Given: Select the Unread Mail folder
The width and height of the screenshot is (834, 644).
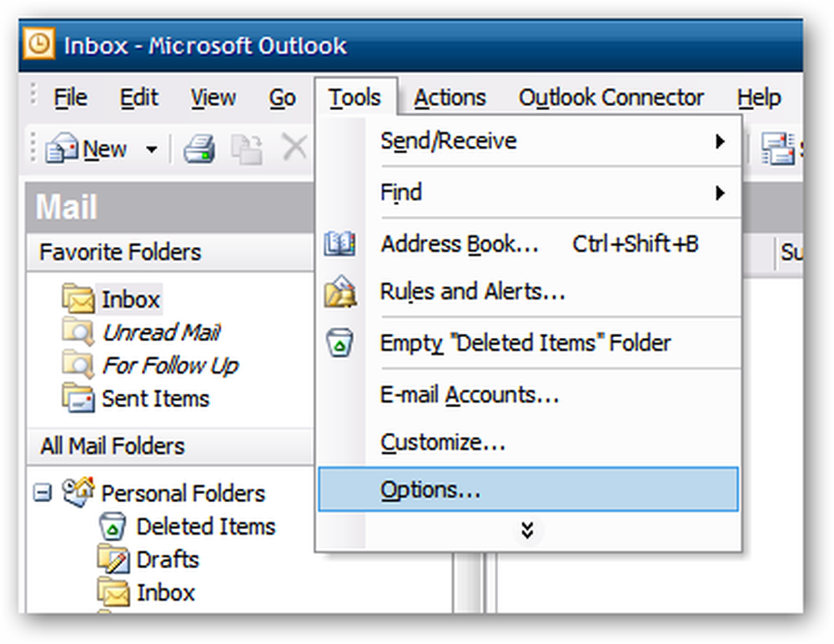Looking at the screenshot, I should pos(161,332).
